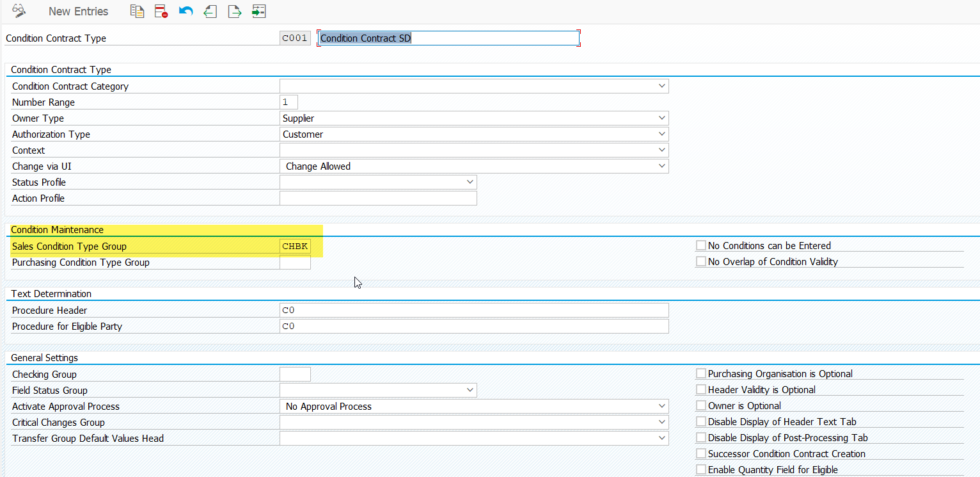Image resolution: width=980 pixels, height=477 pixels.
Task: Check Enable Quantity Field for Eligible
Action: coord(700,469)
